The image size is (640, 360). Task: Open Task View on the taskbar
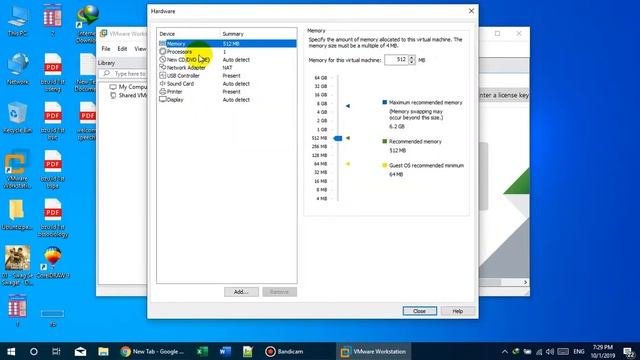(56, 351)
